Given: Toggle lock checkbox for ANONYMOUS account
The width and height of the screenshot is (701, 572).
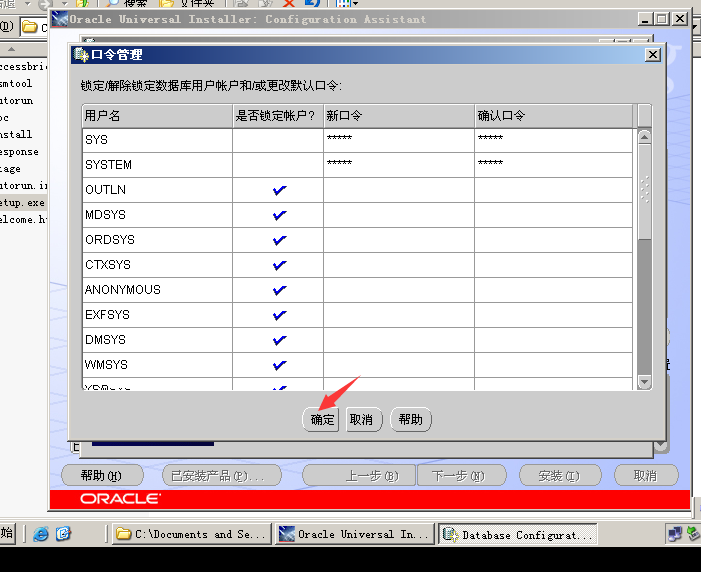Looking at the screenshot, I should point(279,290).
